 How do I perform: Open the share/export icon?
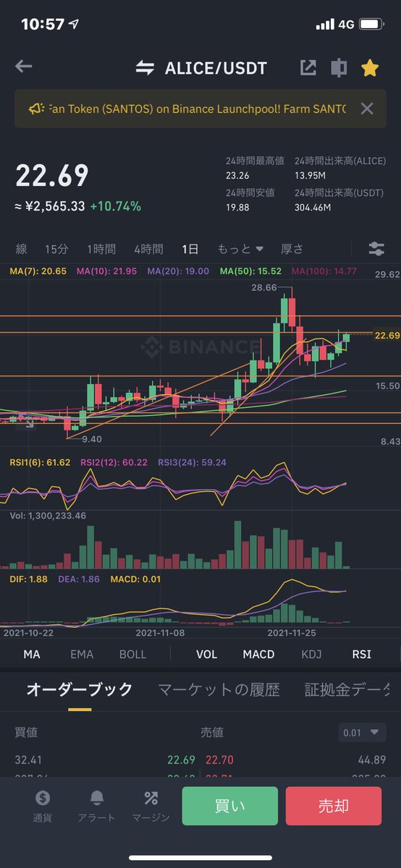(308, 68)
